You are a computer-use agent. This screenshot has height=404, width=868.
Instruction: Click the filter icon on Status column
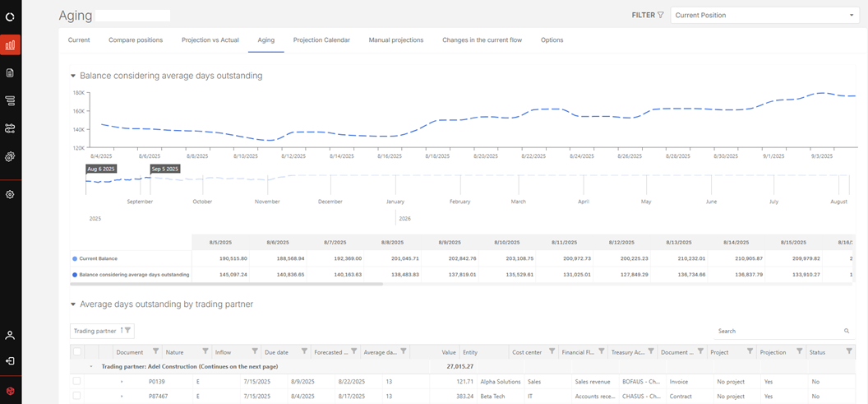[x=850, y=352]
